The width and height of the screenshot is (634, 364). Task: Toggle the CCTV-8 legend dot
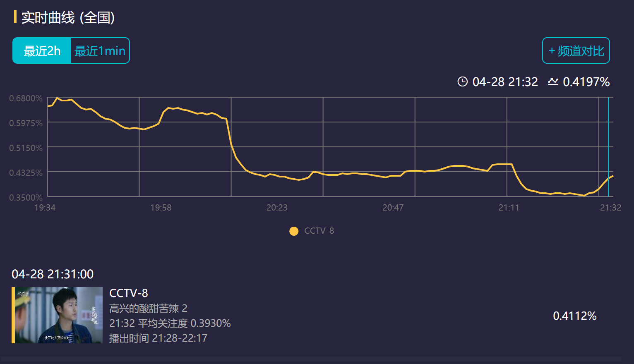[294, 231]
